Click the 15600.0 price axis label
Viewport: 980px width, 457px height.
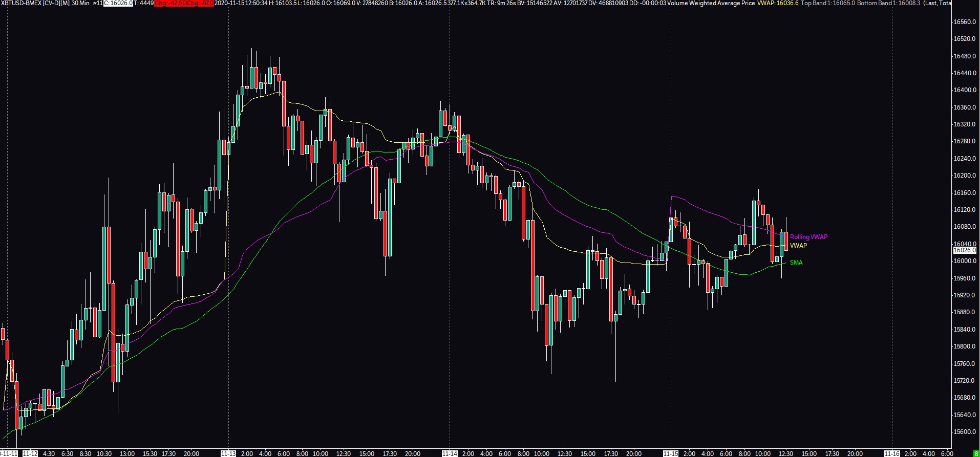[965, 432]
